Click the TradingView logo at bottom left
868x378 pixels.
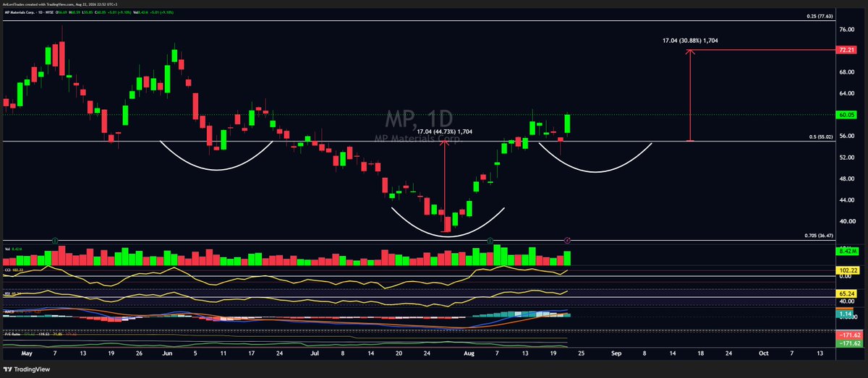(28, 369)
